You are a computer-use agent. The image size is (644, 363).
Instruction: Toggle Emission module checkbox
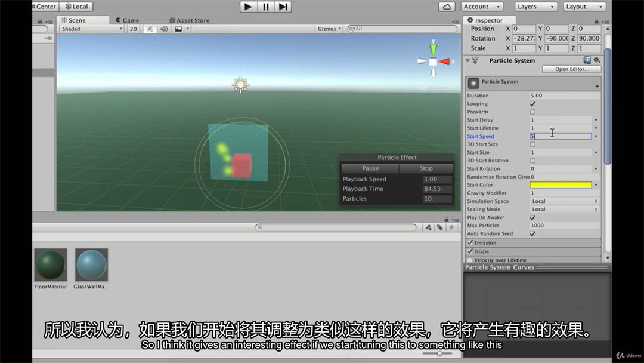click(470, 242)
